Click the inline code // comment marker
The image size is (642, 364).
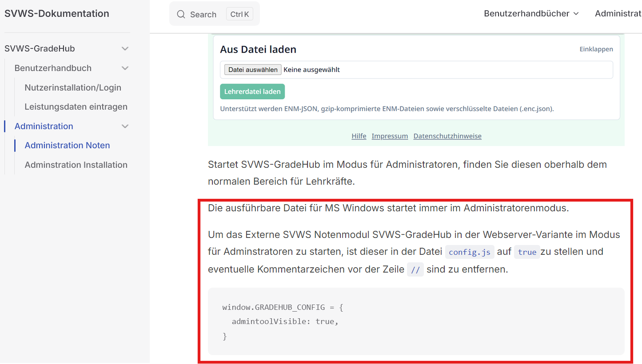click(415, 269)
